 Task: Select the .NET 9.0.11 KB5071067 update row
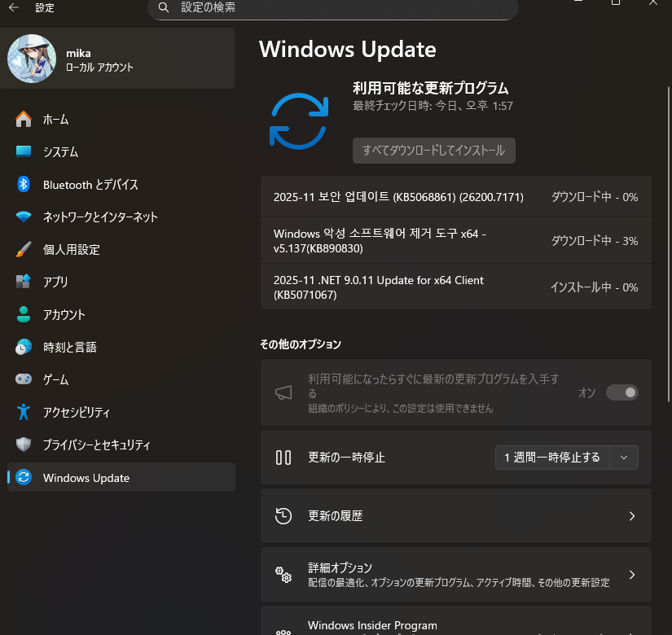pos(456,287)
